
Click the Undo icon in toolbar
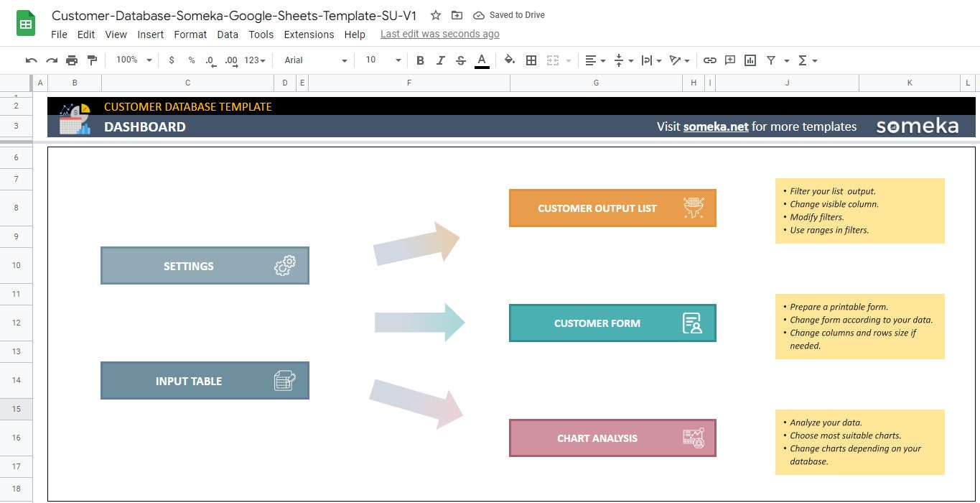[x=31, y=60]
